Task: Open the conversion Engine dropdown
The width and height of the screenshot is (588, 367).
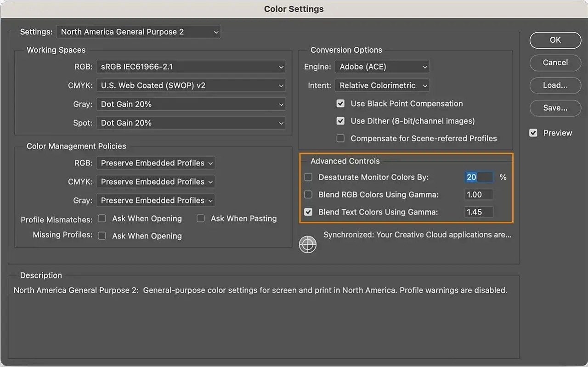Action: tap(382, 67)
